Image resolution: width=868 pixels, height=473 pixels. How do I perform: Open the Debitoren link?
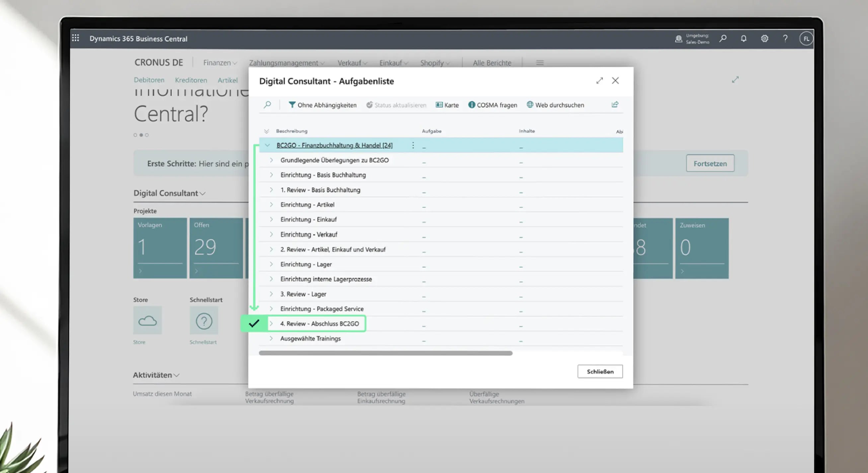pos(149,80)
